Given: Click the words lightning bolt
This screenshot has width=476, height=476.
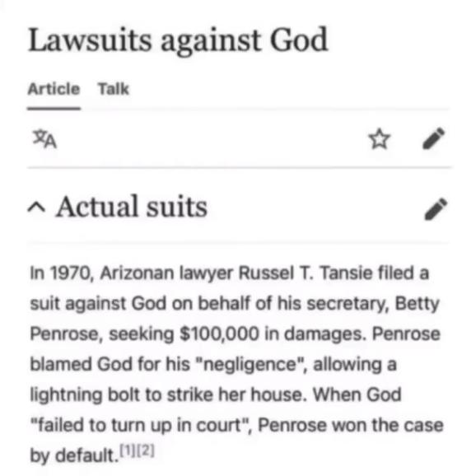Looking at the screenshot, I should click(85, 395).
